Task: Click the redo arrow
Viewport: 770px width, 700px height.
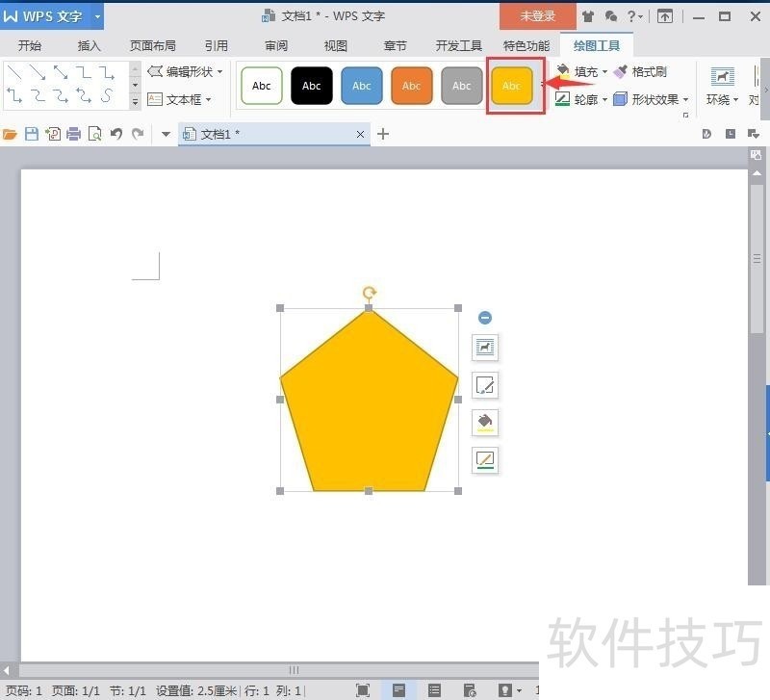Action: (x=138, y=134)
